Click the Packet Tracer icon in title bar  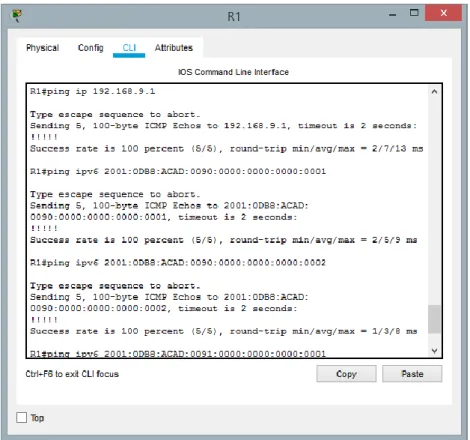(x=17, y=15)
